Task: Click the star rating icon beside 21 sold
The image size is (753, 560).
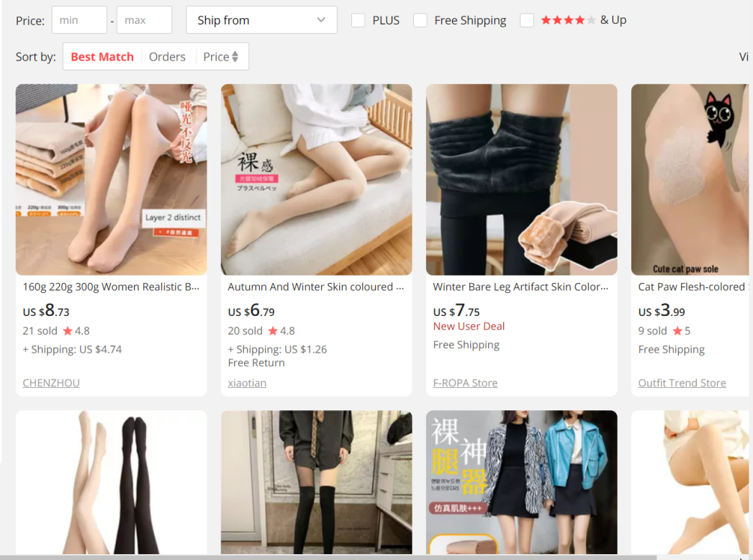Action: [68, 331]
